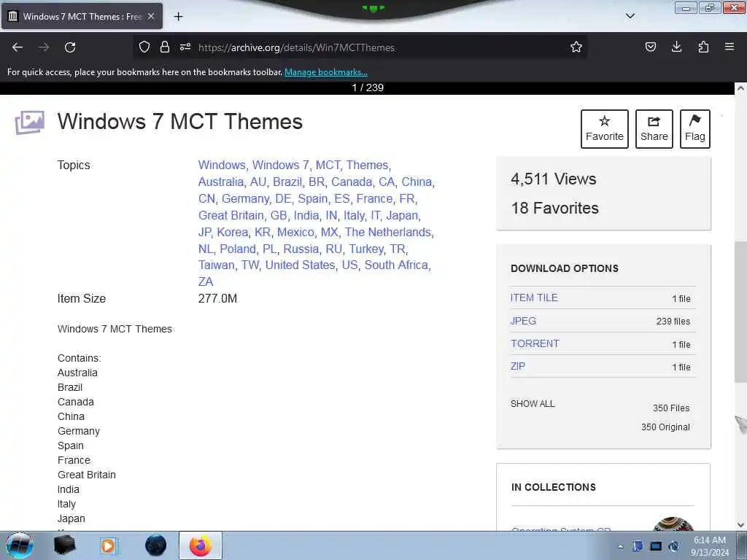Click the Share button

point(654,129)
